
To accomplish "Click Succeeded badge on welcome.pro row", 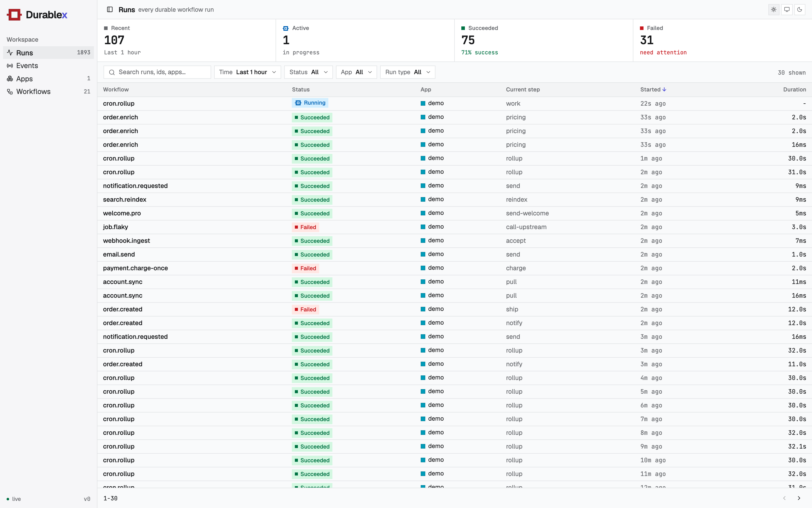I will [x=312, y=213].
